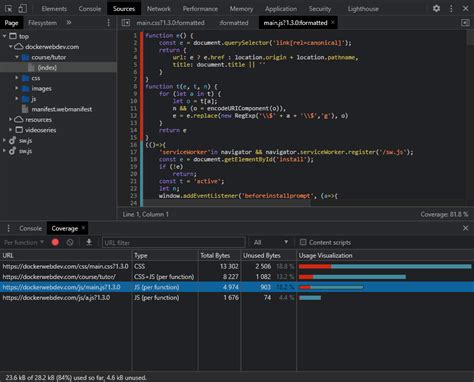Expand the videoseries frame
This screenshot has width=474, height=382.
coord(11,130)
